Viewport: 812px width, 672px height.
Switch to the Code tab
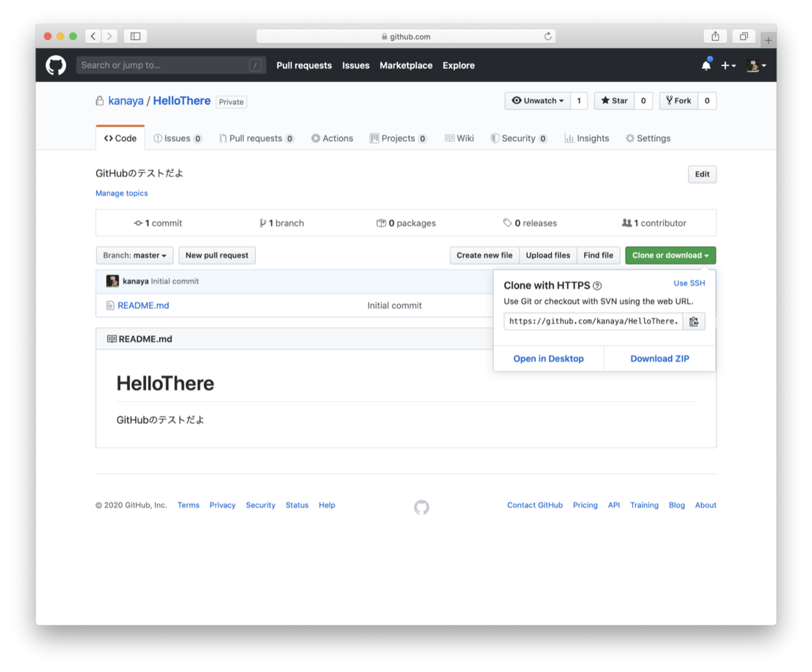click(121, 138)
